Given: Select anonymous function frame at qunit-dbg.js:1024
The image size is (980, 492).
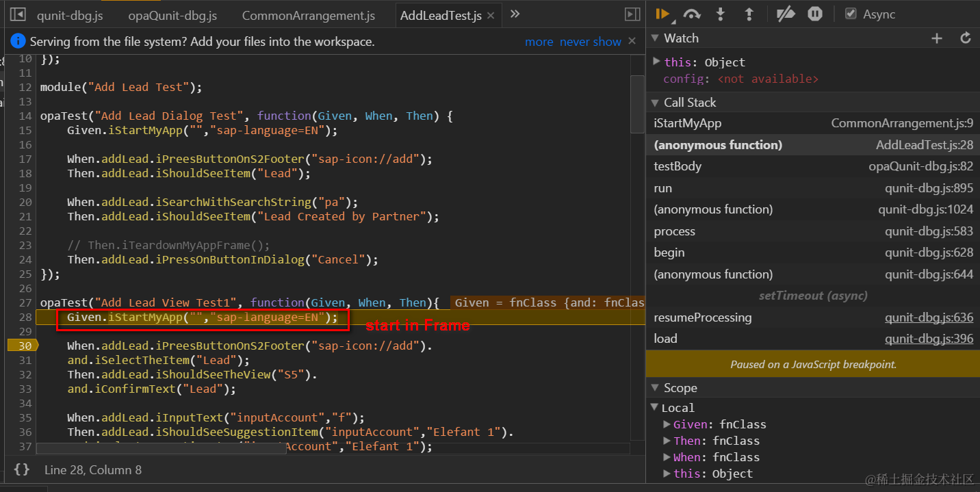Looking at the screenshot, I should pos(813,209).
